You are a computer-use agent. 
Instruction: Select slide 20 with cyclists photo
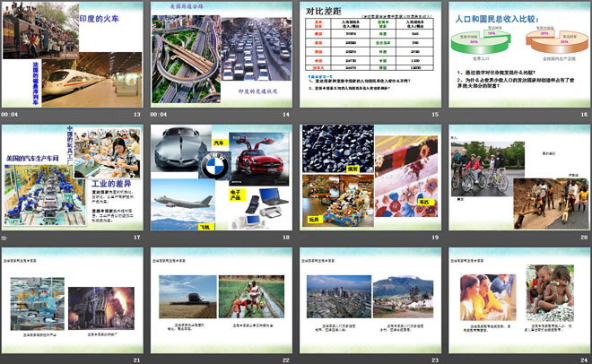tap(519, 178)
